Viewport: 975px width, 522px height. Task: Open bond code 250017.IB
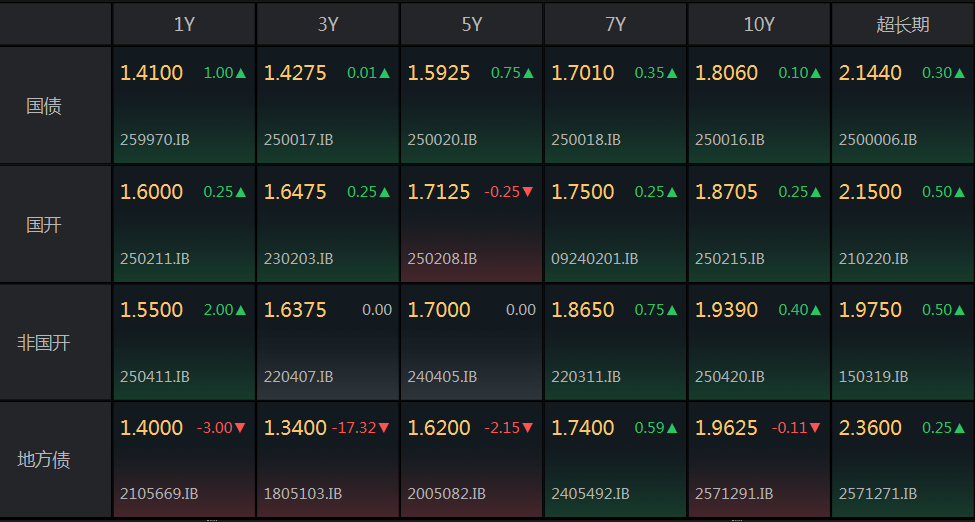(x=299, y=140)
